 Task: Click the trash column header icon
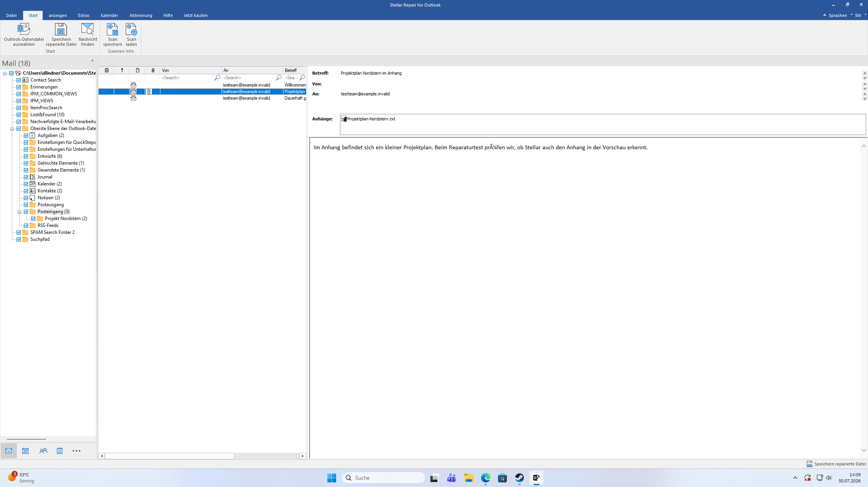click(107, 70)
